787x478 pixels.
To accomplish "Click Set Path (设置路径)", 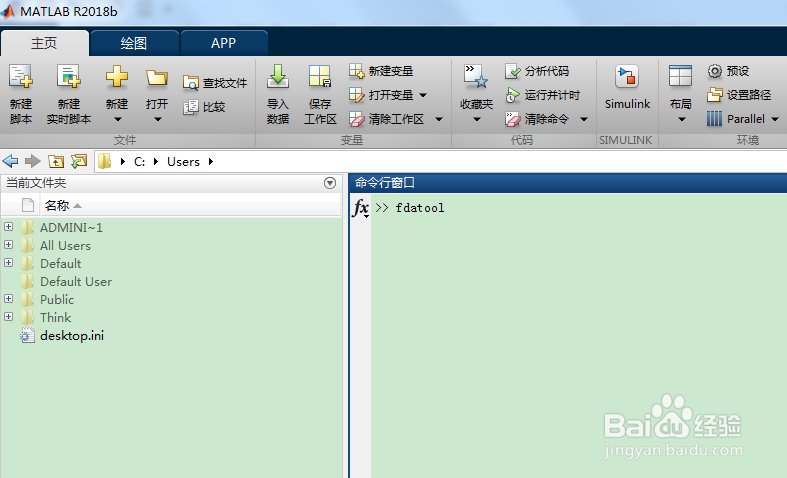I will point(739,95).
